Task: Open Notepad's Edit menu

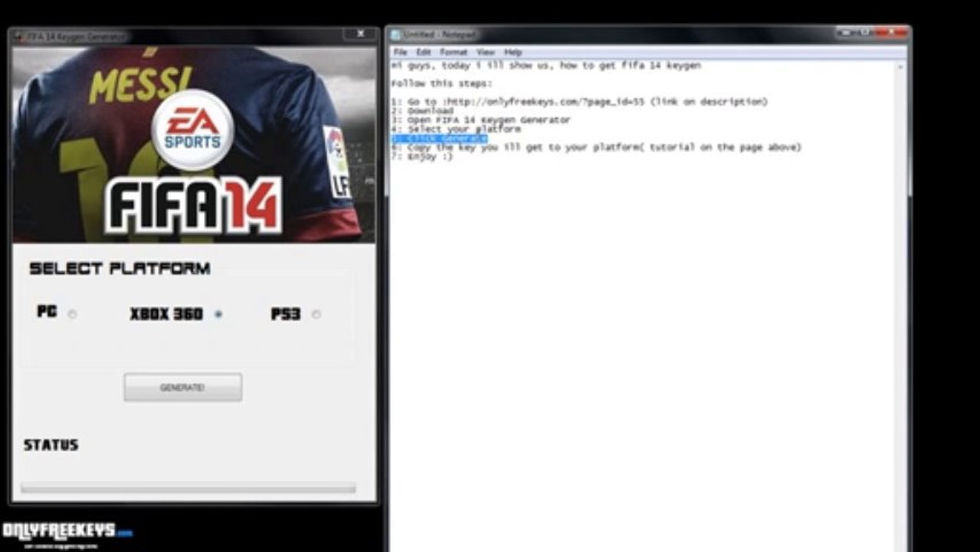Action: pyautogui.click(x=423, y=52)
